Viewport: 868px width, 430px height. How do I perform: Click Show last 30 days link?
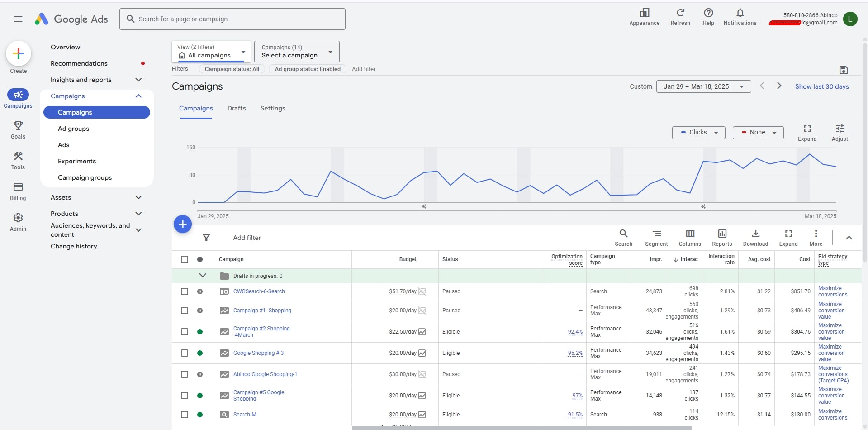[x=822, y=86]
